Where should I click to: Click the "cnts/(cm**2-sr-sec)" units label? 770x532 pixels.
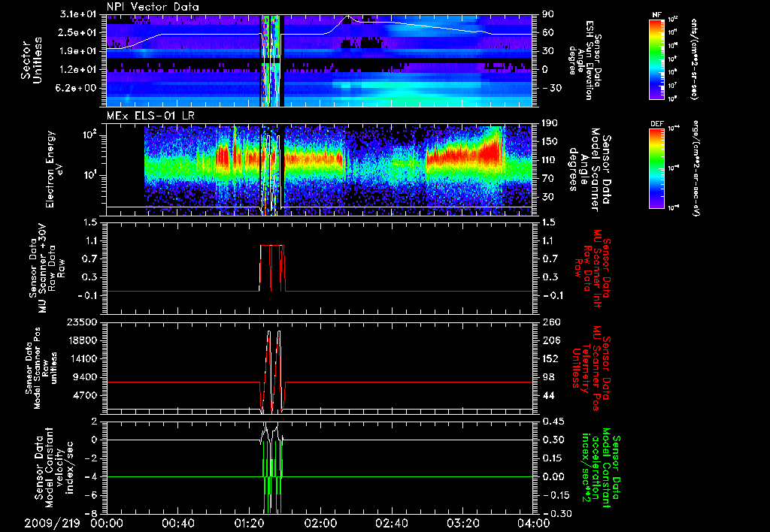point(694,59)
